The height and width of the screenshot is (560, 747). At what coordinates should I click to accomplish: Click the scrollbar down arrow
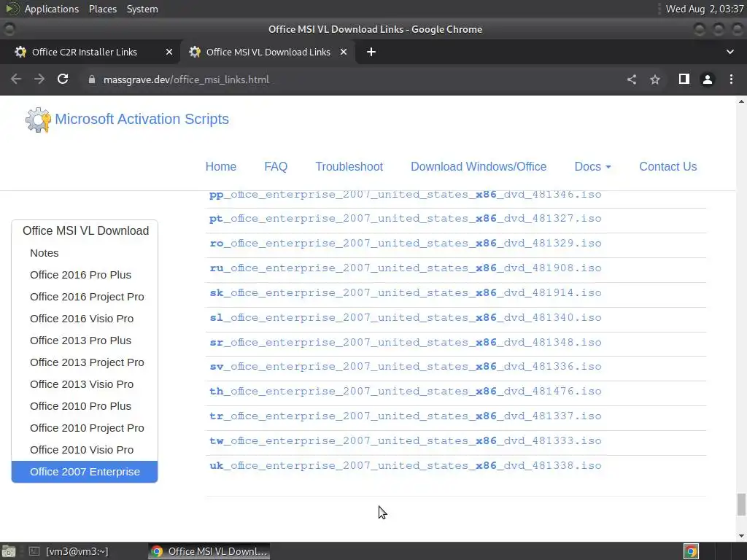741,536
